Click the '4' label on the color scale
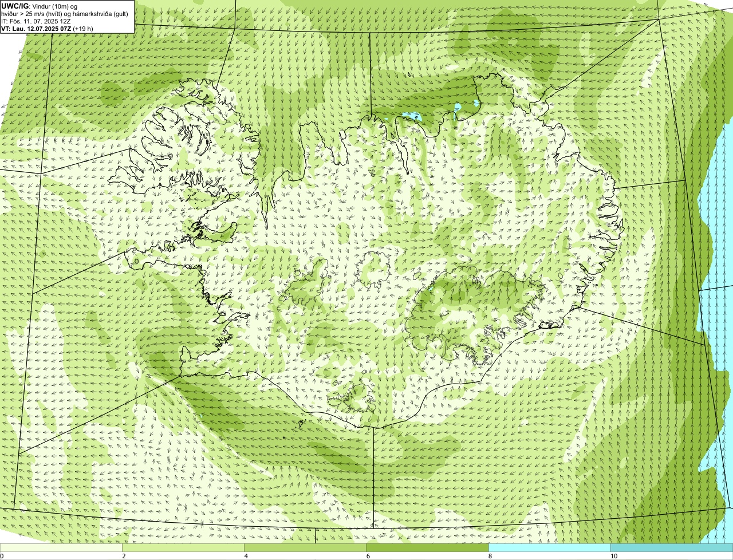 [246, 556]
